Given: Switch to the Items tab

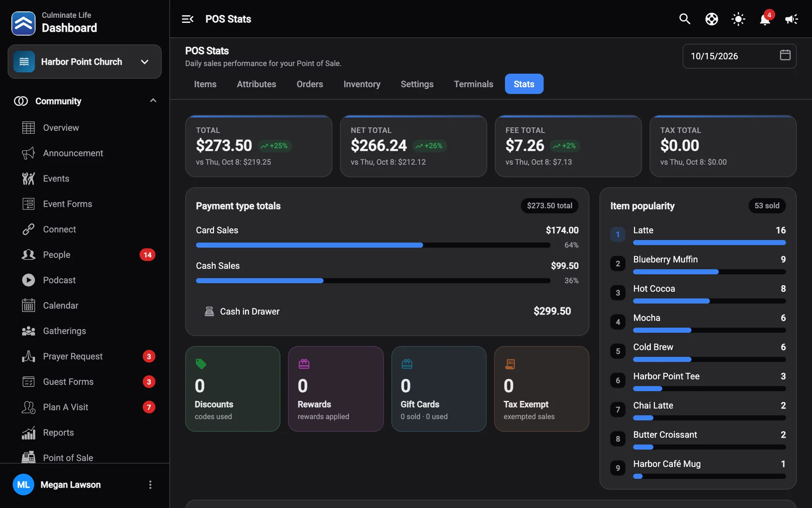Looking at the screenshot, I should tap(205, 84).
